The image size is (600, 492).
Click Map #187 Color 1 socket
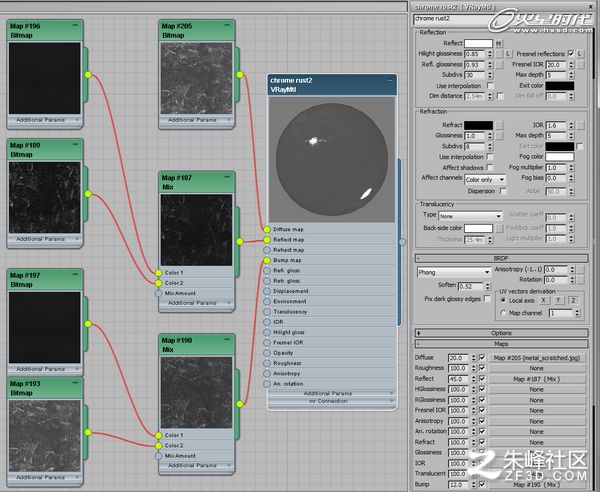click(158, 273)
